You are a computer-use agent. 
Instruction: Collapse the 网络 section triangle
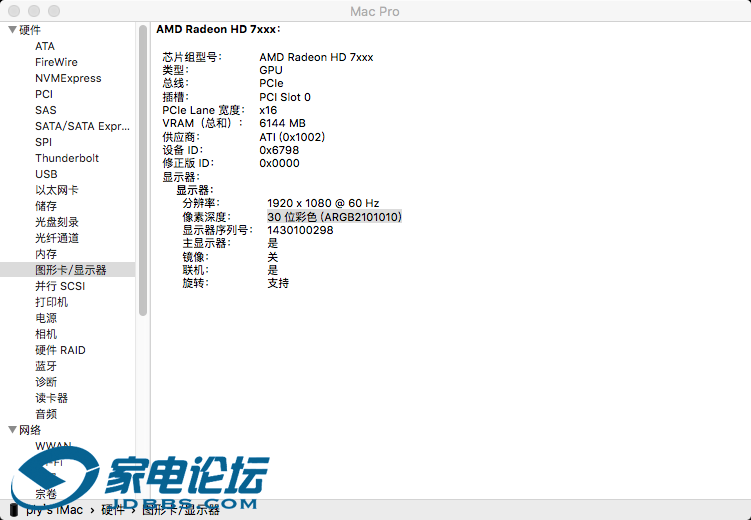[x=12, y=430]
